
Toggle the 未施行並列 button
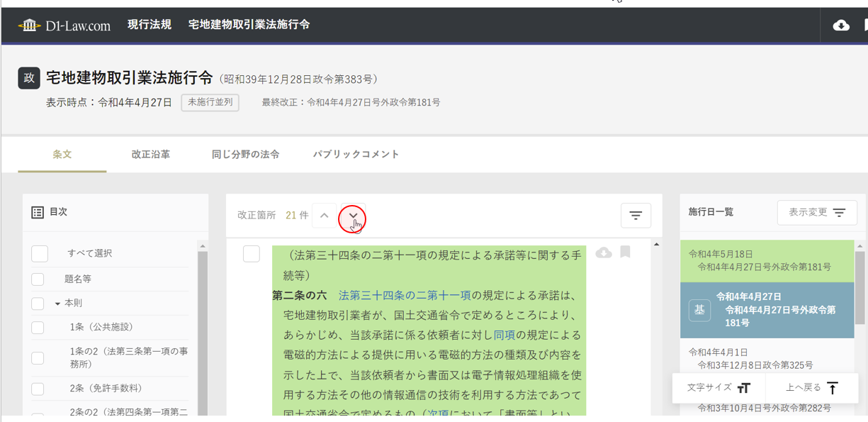pos(210,102)
